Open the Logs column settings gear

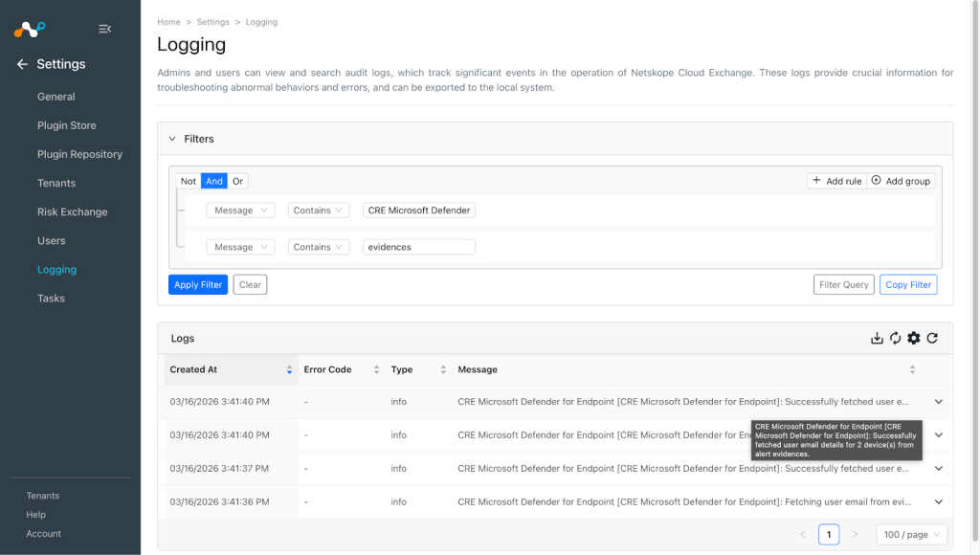pyautogui.click(x=914, y=338)
